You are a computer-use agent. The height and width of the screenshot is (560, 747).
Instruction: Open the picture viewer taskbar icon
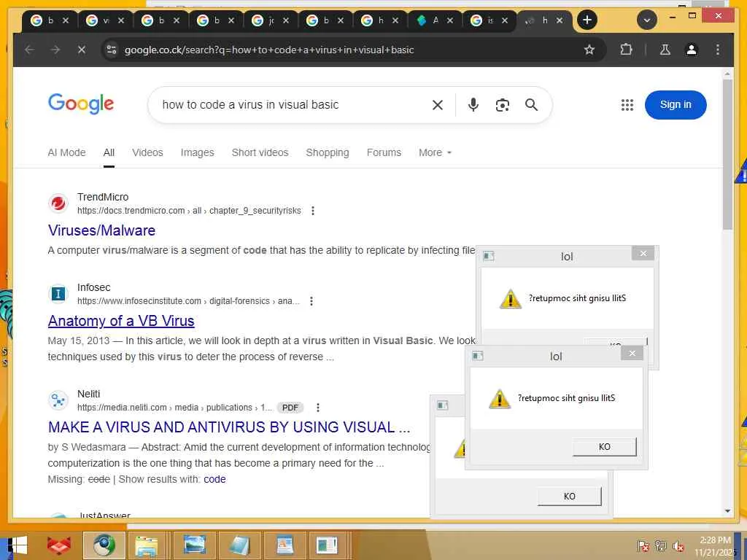pos(195,545)
